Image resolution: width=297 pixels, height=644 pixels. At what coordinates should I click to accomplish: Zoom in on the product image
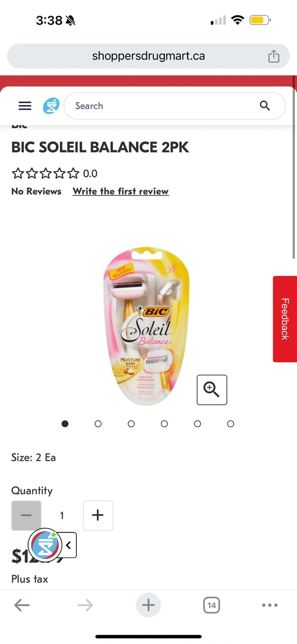(212, 390)
